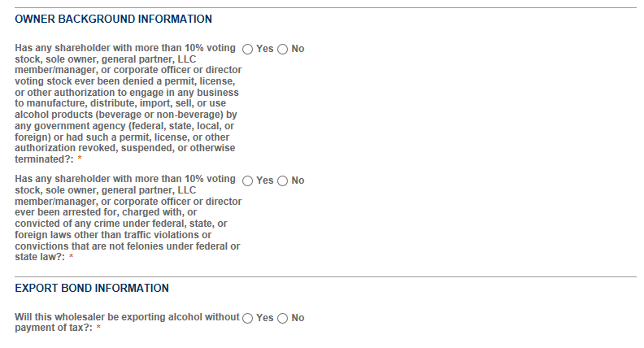Choose Yes radio button for arrested or convicted question
This screenshot has width=644, height=348.
click(x=248, y=181)
